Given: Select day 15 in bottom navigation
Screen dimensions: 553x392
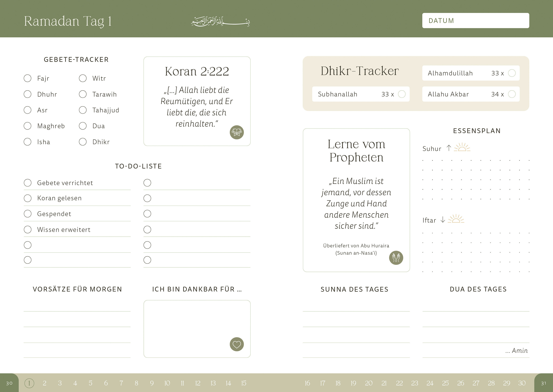Looking at the screenshot, I should (x=244, y=383).
